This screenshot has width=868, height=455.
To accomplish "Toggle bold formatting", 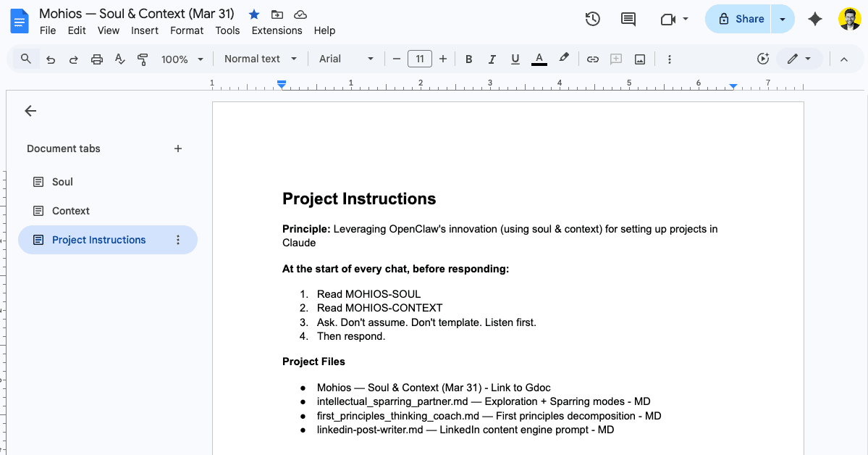I will point(468,59).
